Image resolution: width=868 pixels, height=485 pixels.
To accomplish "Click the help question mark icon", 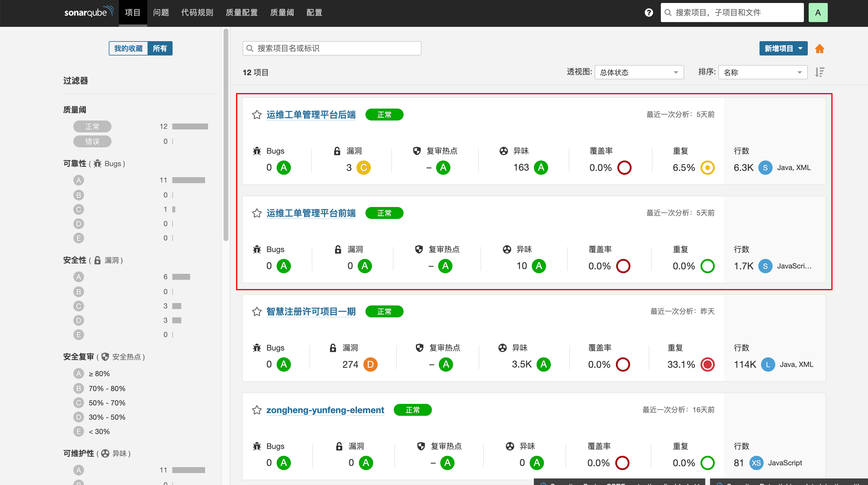I will coord(649,13).
